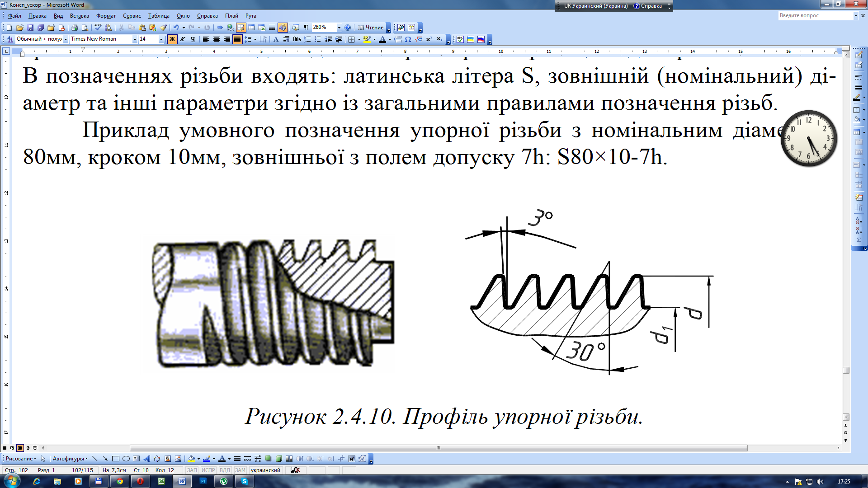
Task: Click the highlight color swatch button
Action: tap(367, 39)
